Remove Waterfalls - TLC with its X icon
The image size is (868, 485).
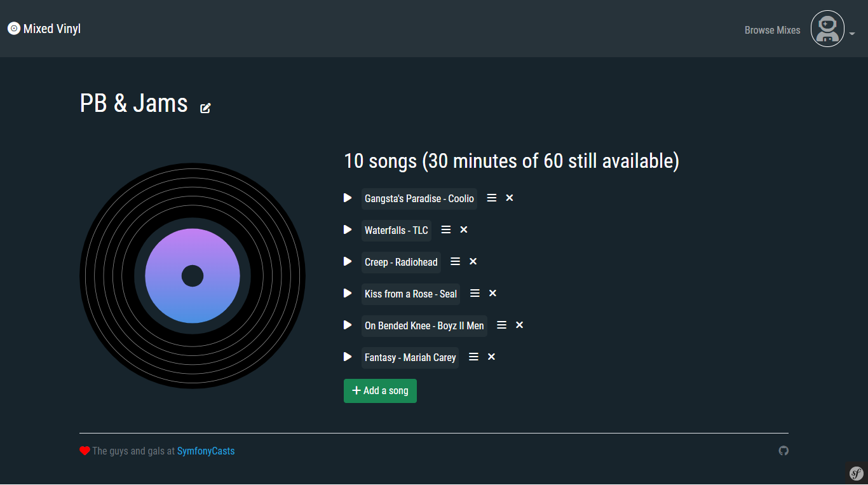coord(463,229)
